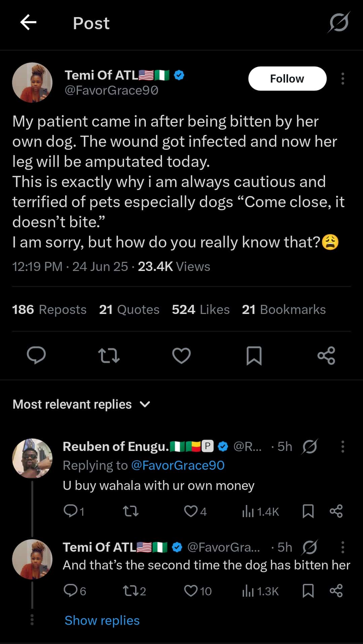Open @FavorGrace90 mention link in reply

tap(177, 465)
